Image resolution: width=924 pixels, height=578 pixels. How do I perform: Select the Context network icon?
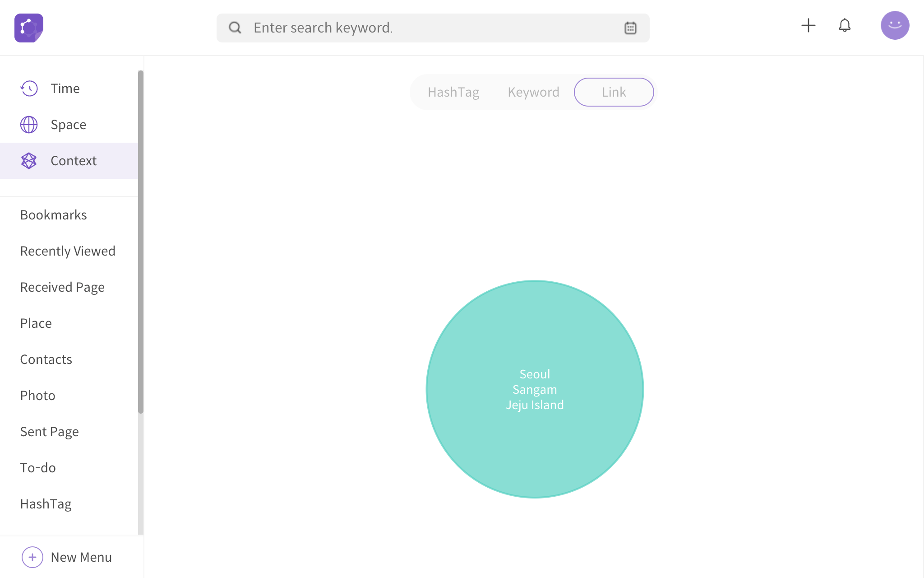28,161
